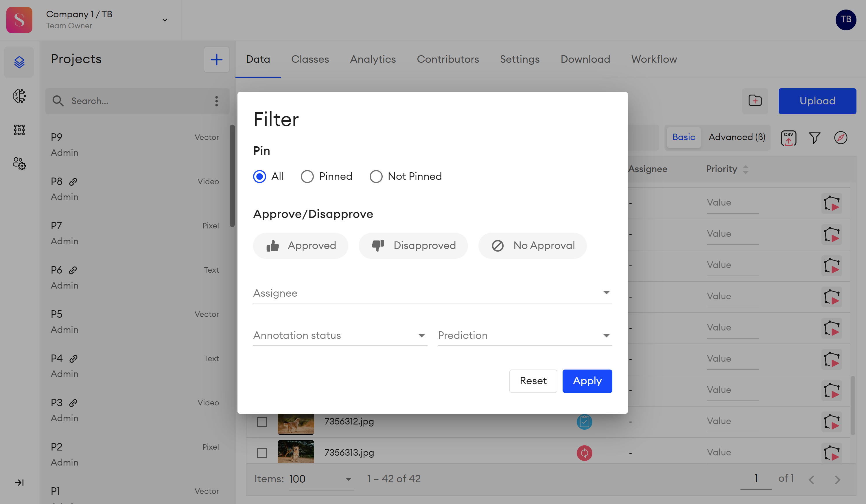Viewport: 866px width, 504px height.
Task: Select the All pin radio button
Action: 259,177
